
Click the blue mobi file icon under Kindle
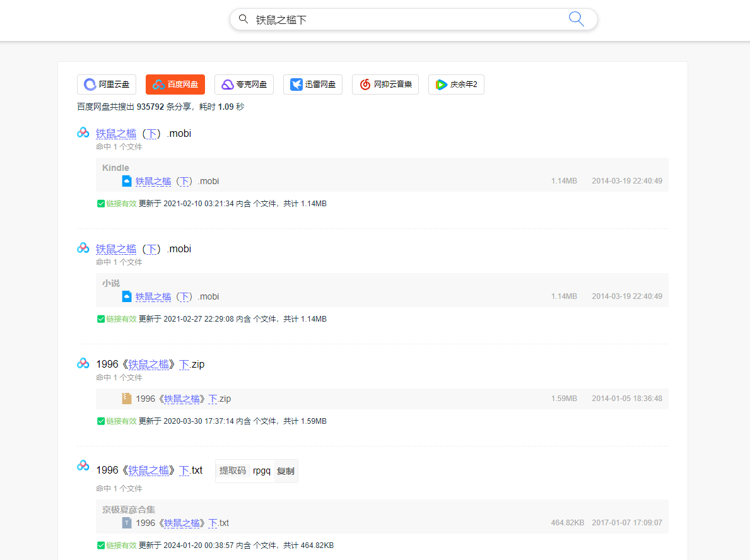coord(127,181)
